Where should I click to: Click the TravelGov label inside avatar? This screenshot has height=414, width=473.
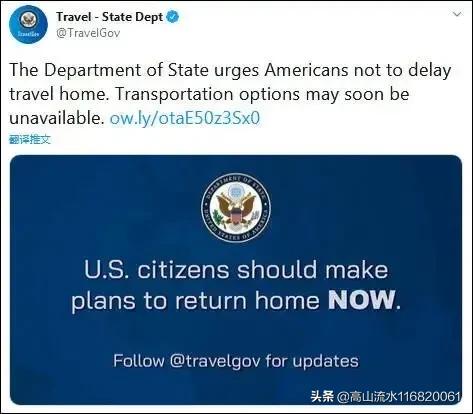[x=28, y=34]
